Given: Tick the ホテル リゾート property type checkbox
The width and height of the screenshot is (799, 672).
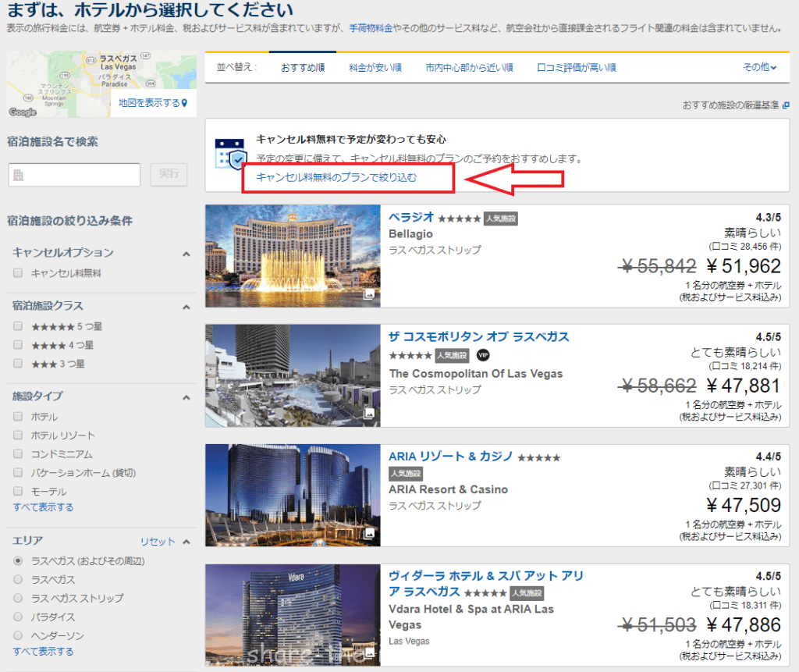Looking at the screenshot, I should tap(18, 436).
